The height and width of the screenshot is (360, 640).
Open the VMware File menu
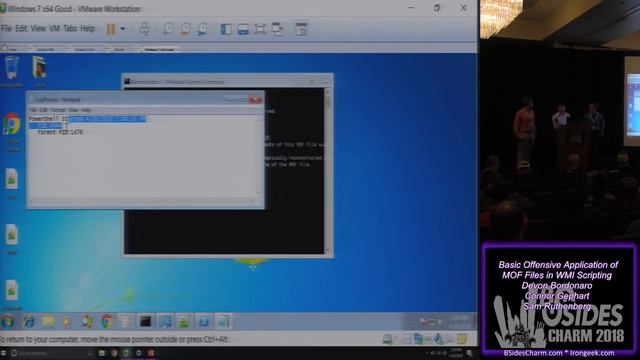(6, 29)
